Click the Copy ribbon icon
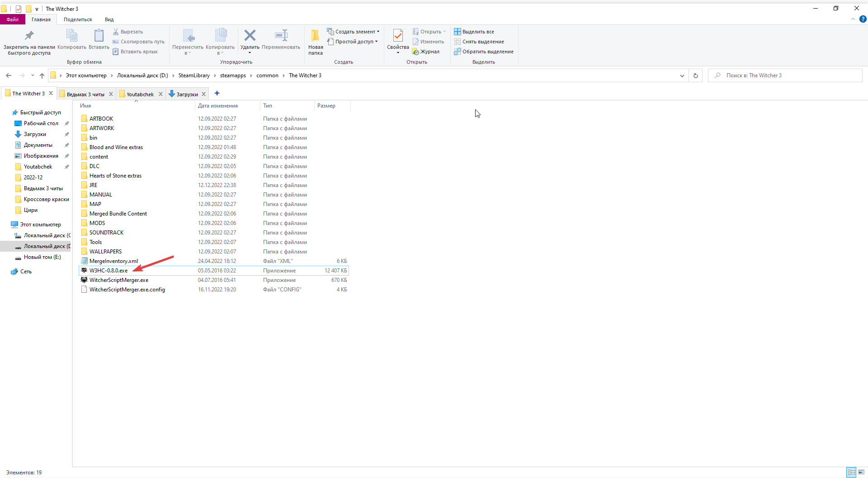The height and width of the screenshot is (478, 868). (x=72, y=39)
